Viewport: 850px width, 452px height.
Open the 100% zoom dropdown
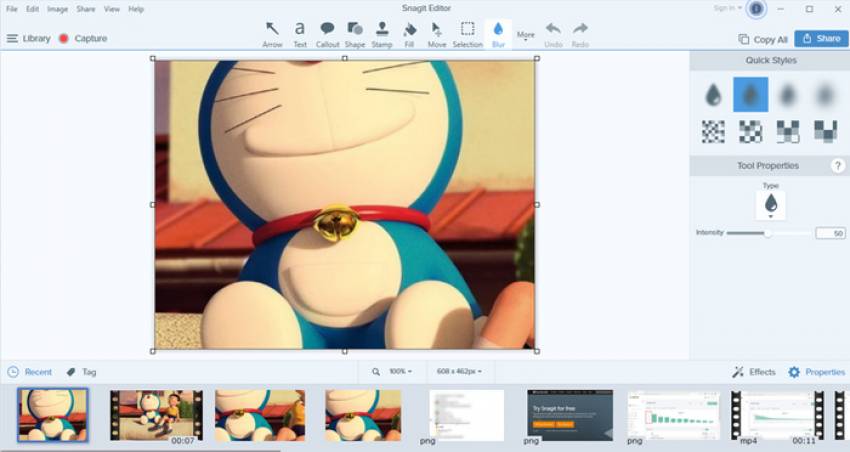(x=400, y=372)
